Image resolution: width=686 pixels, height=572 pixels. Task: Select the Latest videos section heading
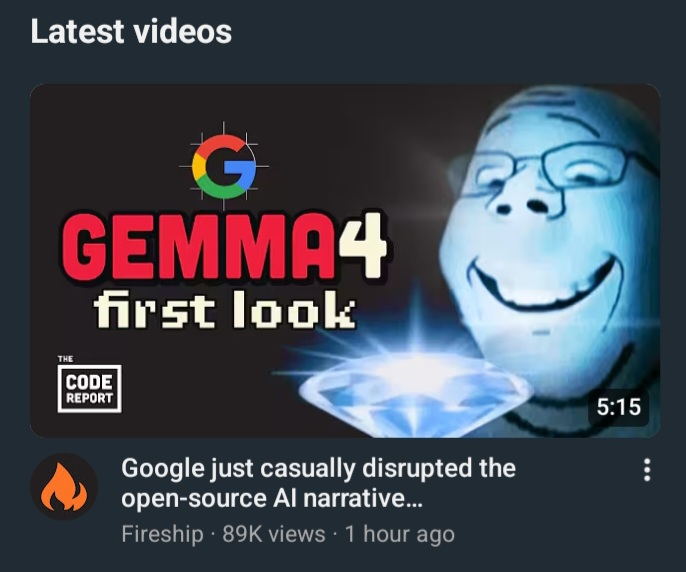click(131, 32)
